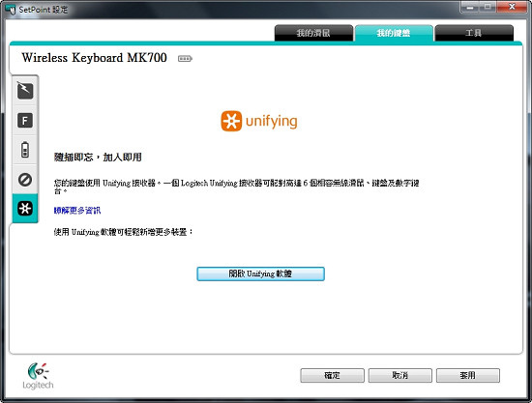Click the SetPoint title bar icon

11,10
